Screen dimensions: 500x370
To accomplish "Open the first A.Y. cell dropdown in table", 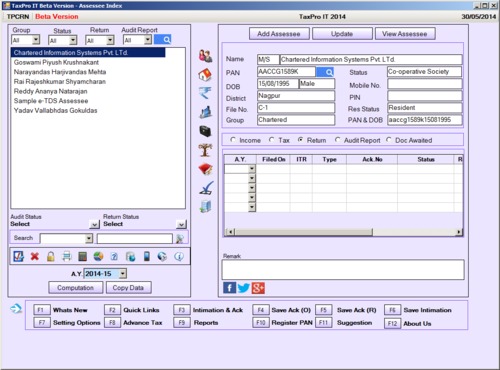I will 252,169.
